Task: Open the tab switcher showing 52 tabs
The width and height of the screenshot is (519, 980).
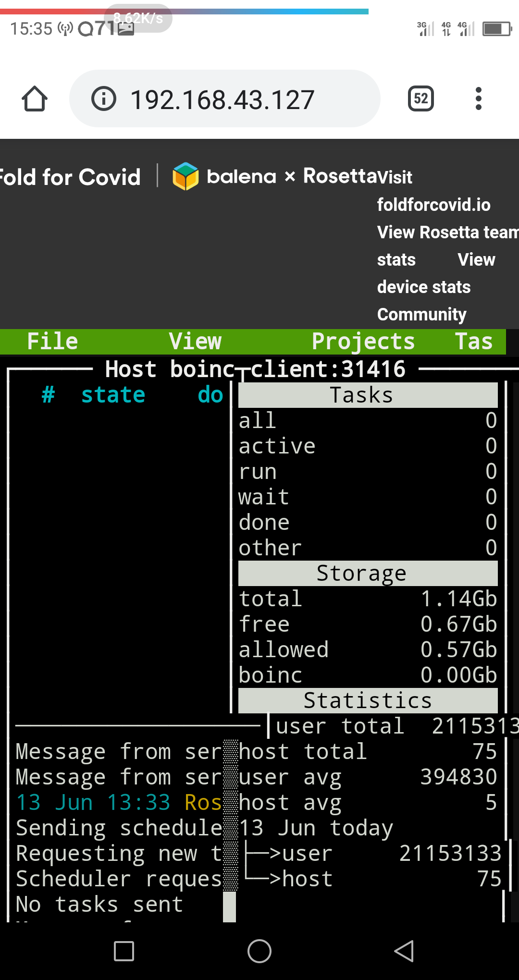Action: 420,99
